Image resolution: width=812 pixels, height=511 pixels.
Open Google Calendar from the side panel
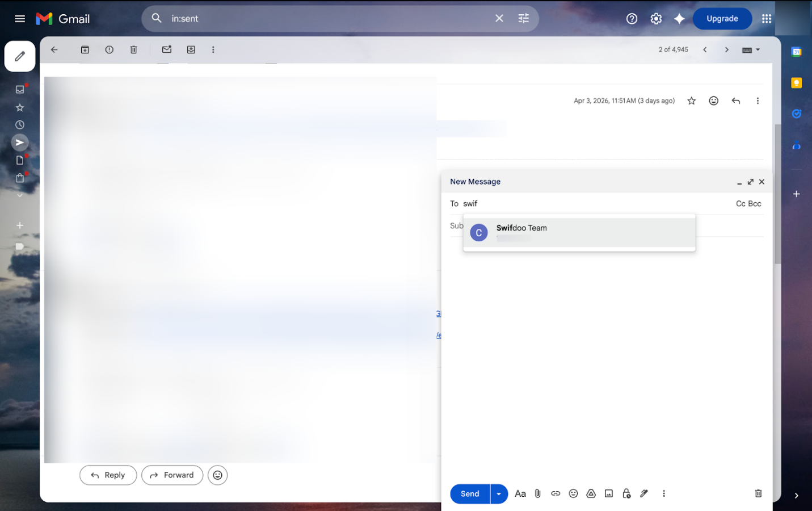point(796,51)
